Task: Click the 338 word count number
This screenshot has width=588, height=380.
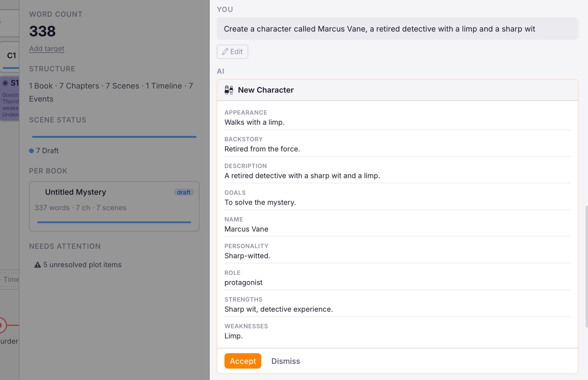Action: pyautogui.click(x=42, y=31)
